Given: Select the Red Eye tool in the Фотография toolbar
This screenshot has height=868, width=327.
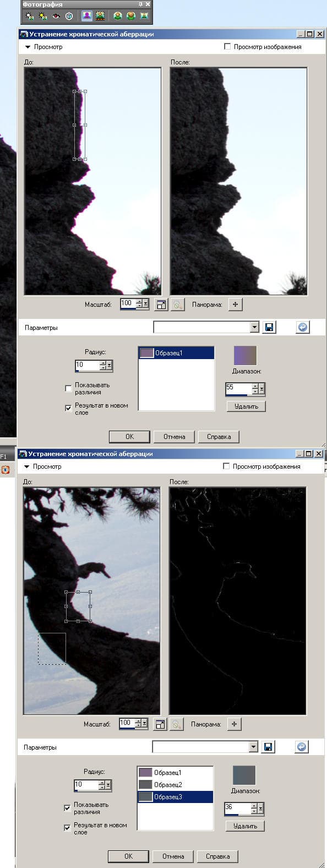Looking at the screenshot, I should click(56, 16).
